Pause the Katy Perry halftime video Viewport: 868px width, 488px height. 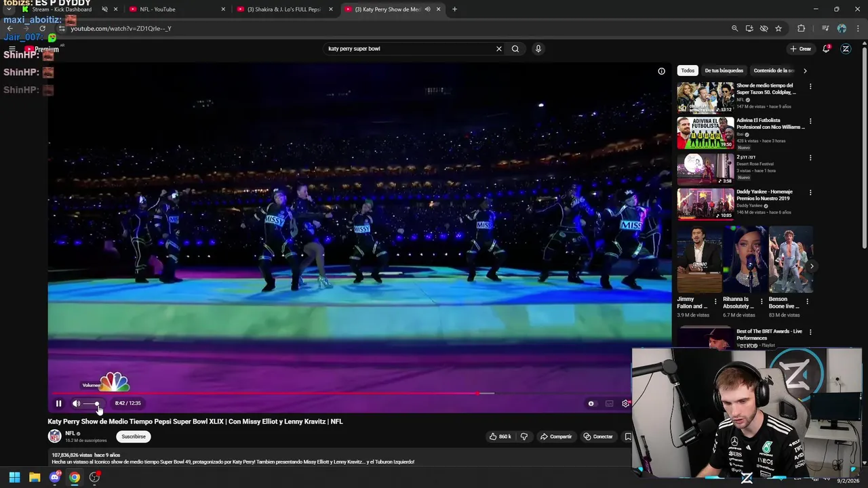click(x=58, y=403)
